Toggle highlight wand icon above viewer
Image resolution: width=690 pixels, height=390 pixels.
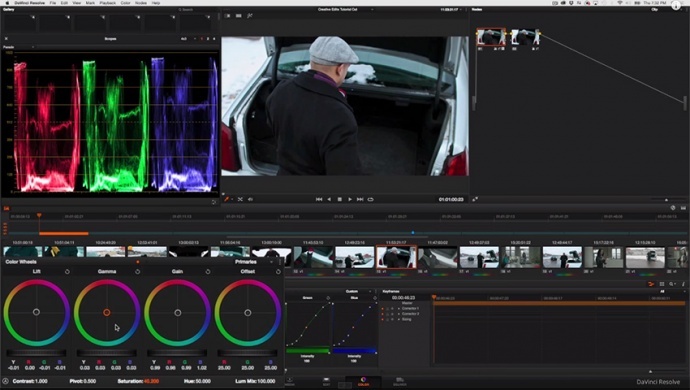point(250,16)
